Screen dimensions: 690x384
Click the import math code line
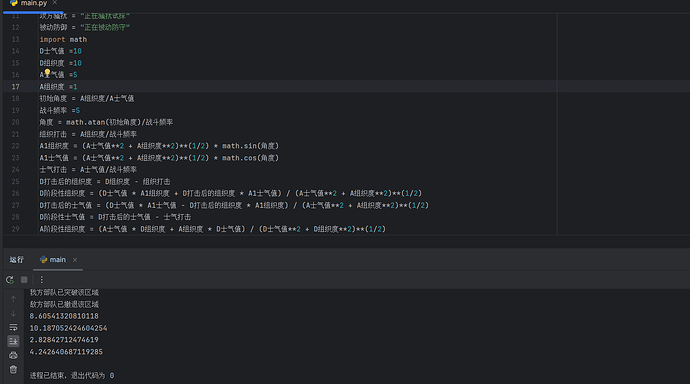click(63, 40)
